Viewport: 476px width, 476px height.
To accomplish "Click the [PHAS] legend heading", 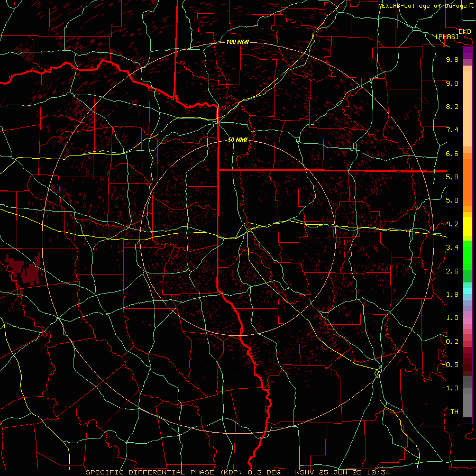I will [x=447, y=37].
